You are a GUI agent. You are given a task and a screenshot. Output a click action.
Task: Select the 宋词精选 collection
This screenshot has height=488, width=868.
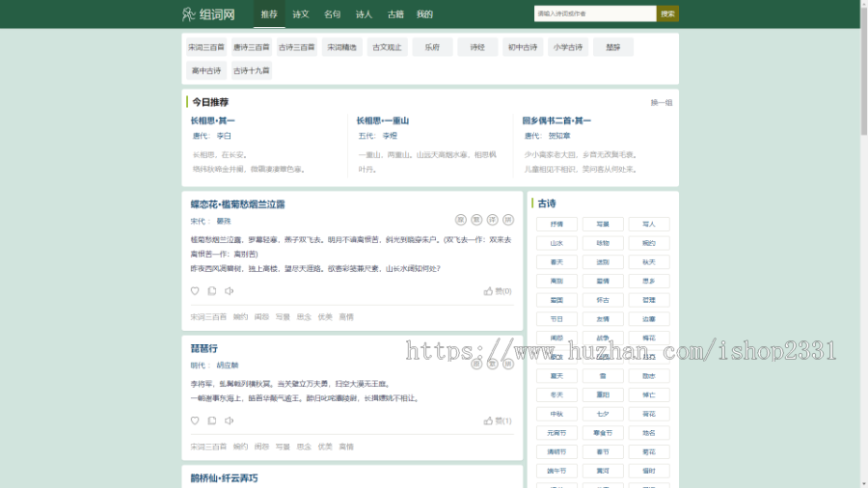pos(341,47)
